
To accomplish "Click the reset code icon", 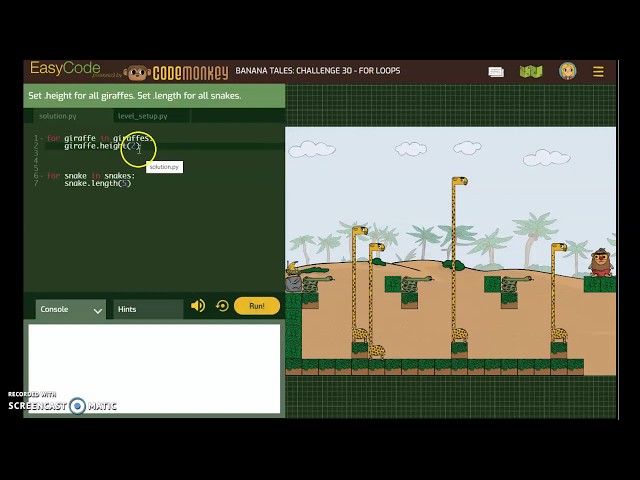I will coord(222,306).
